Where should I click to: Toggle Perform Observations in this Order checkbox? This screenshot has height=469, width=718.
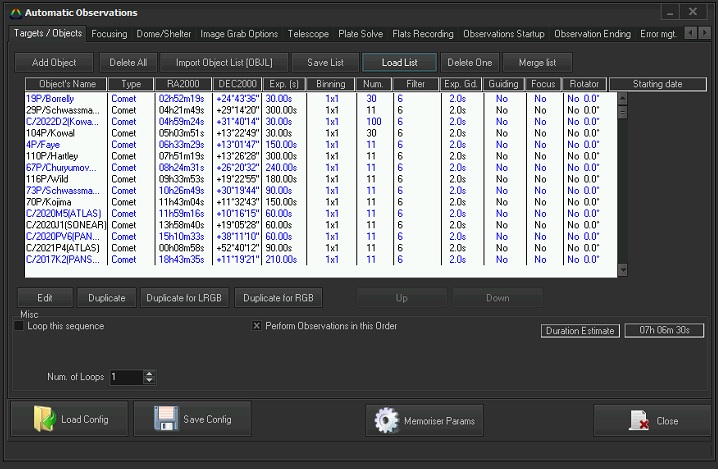pyautogui.click(x=257, y=326)
